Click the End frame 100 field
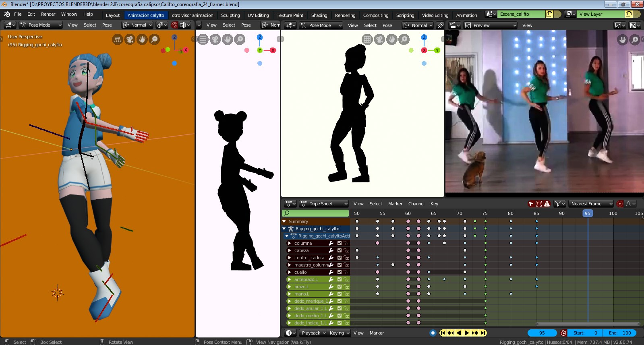Image resolution: width=644 pixels, height=345 pixels. [x=619, y=333]
